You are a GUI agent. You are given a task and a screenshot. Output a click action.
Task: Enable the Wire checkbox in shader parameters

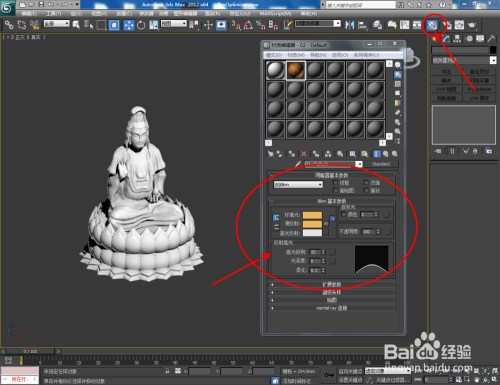pyautogui.click(x=335, y=183)
